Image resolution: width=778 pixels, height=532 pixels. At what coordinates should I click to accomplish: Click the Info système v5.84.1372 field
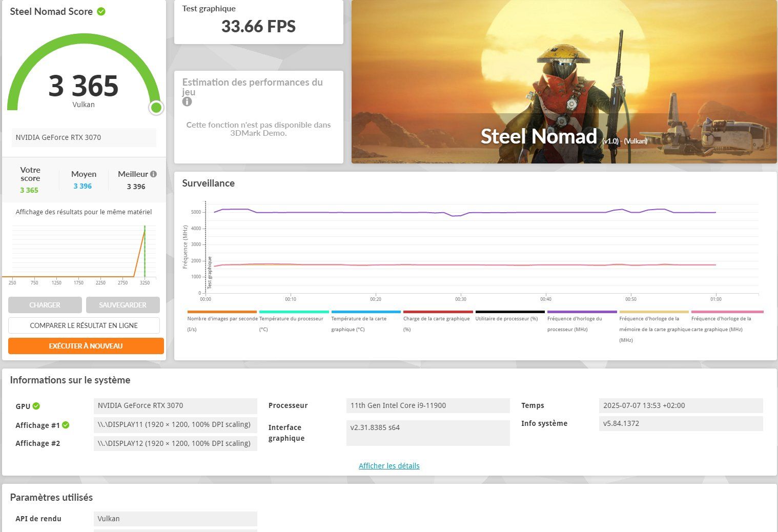pyautogui.click(x=681, y=423)
